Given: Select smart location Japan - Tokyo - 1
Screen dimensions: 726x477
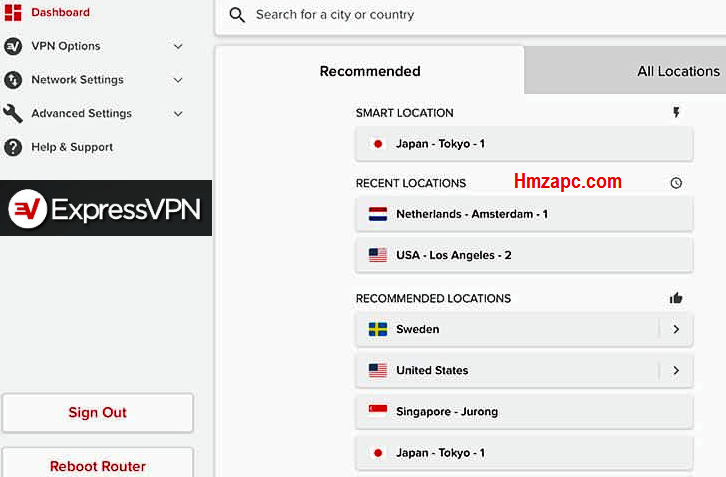Looking at the screenshot, I should pyautogui.click(x=524, y=144).
